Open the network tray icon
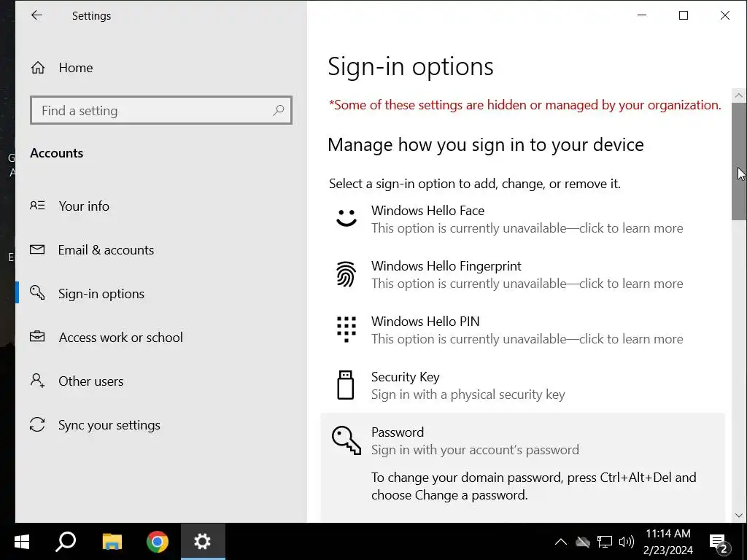 pyautogui.click(x=605, y=542)
